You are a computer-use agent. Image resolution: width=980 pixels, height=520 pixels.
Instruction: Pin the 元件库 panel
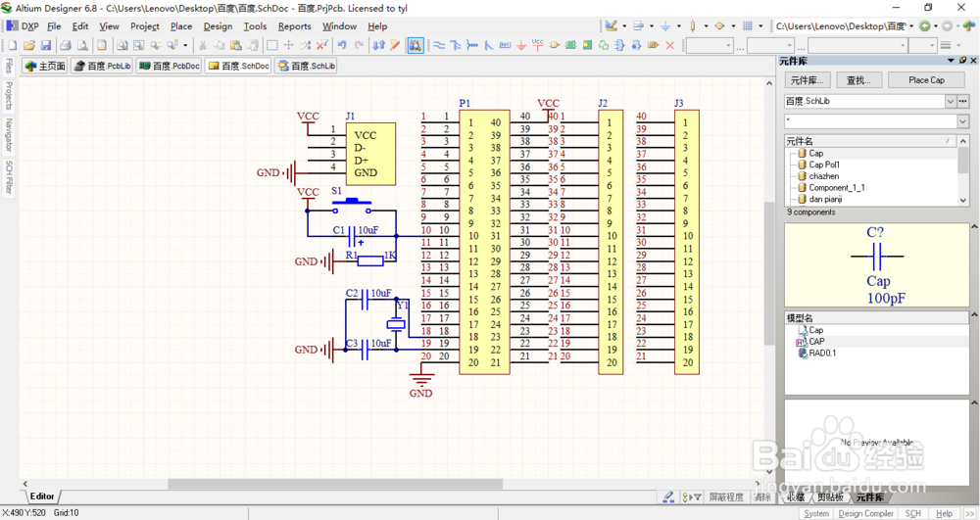click(x=963, y=61)
